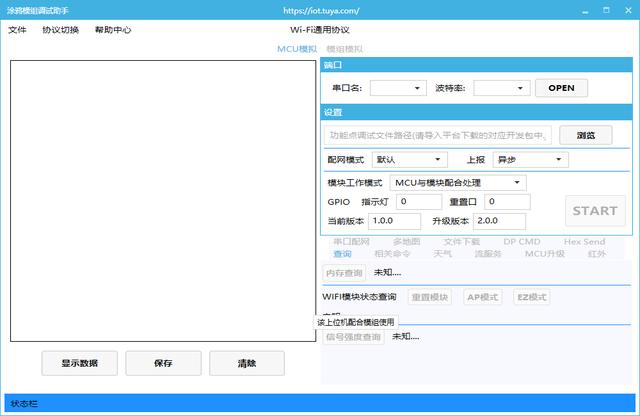Screen dimensions: 640x416
Task: Expand the 波特率 dropdown
Action: tap(502, 88)
